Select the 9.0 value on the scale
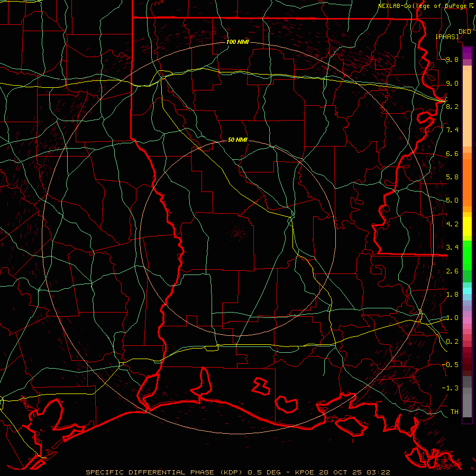The image size is (476, 476). 452,83
